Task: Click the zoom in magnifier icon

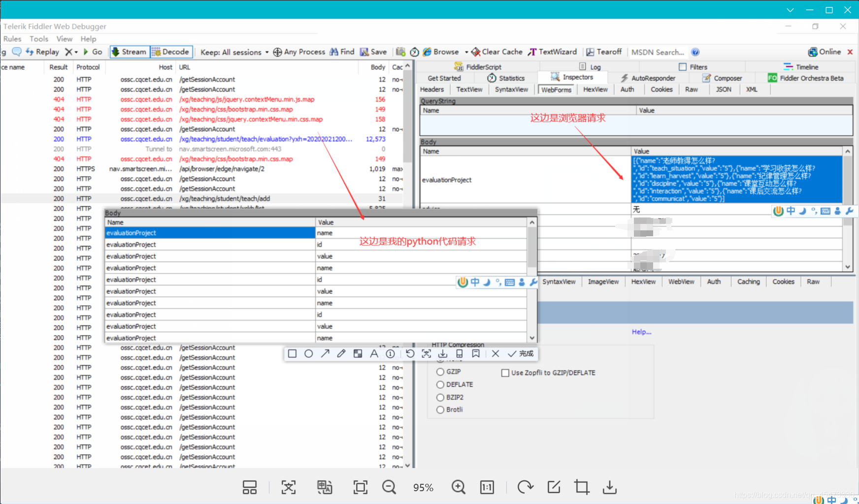Action: pos(458,487)
